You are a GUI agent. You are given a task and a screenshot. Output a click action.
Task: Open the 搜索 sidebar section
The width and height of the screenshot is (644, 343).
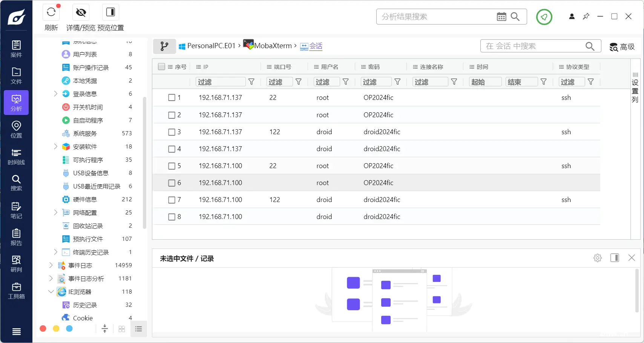click(16, 183)
